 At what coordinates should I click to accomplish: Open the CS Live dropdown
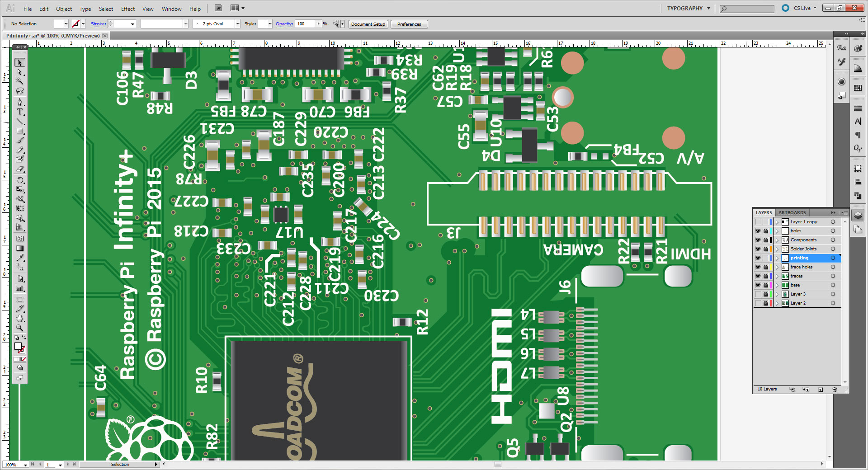click(x=805, y=8)
